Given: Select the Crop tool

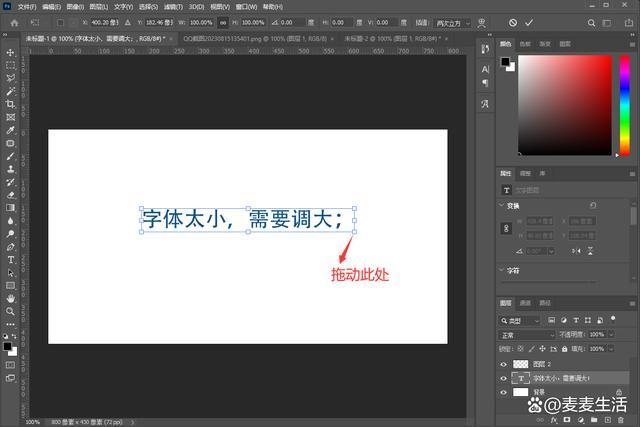Looking at the screenshot, I should pos(11,104).
